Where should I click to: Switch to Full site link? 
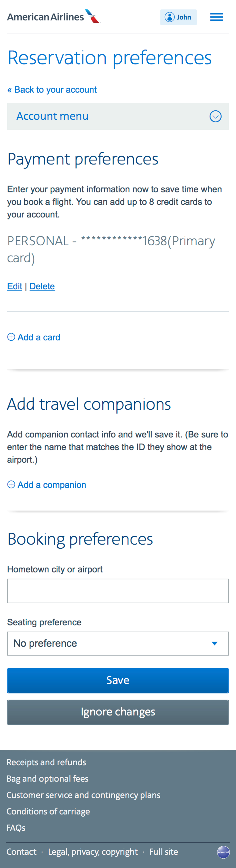[x=164, y=852]
